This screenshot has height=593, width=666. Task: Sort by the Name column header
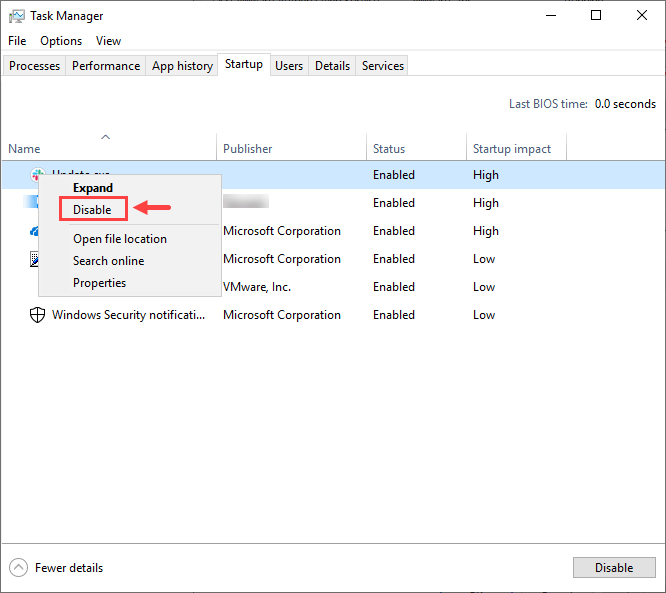(x=109, y=147)
